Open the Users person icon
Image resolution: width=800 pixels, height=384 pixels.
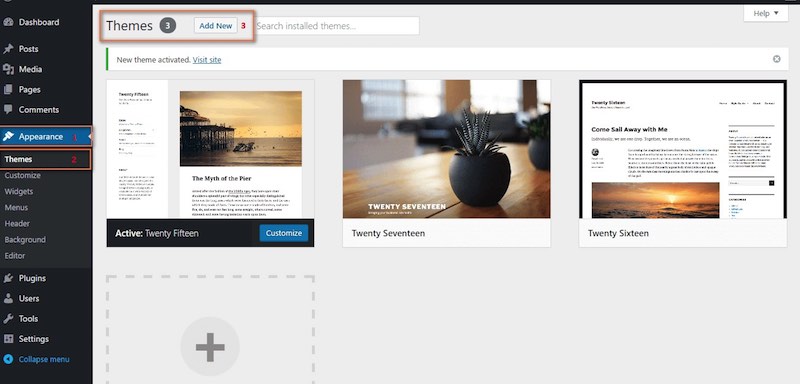click(x=8, y=298)
